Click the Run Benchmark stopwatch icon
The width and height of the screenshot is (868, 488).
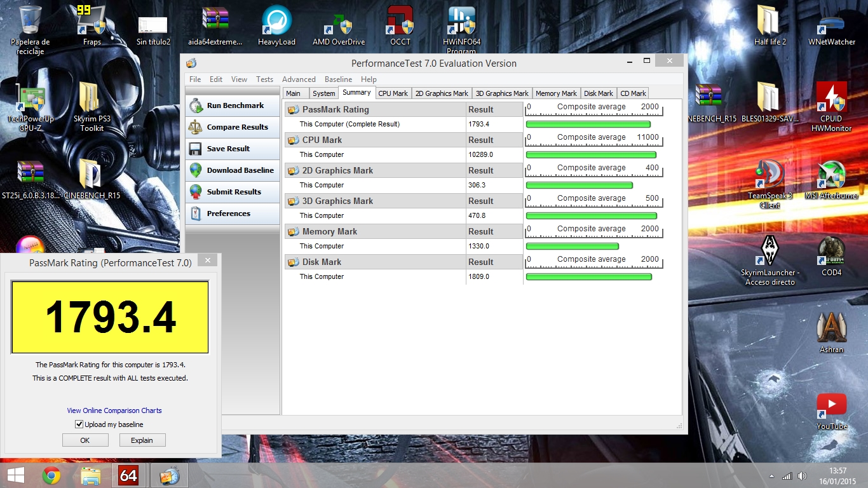click(x=196, y=106)
